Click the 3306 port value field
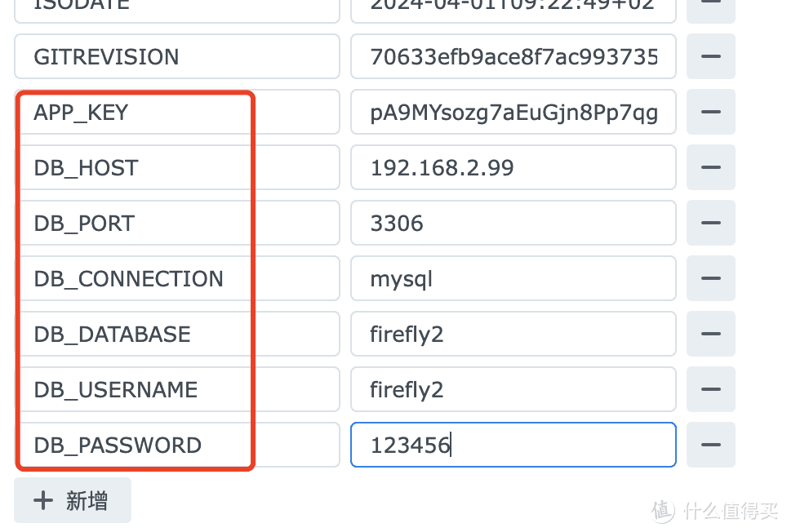Image resolution: width=787 pixels, height=532 pixels. click(513, 224)
